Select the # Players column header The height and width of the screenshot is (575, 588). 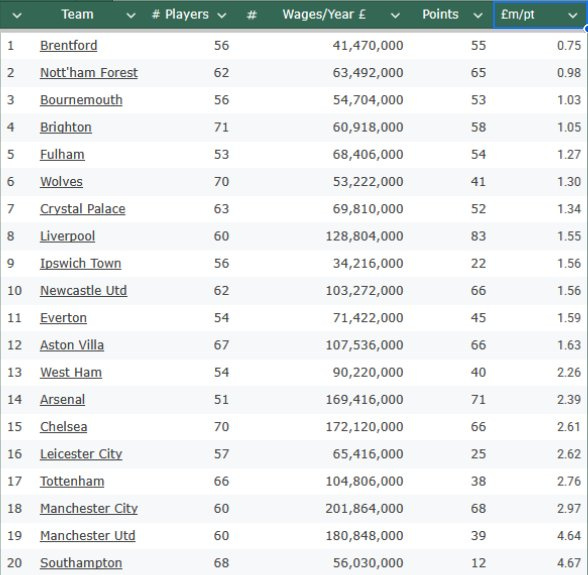(x=180, y=14)
